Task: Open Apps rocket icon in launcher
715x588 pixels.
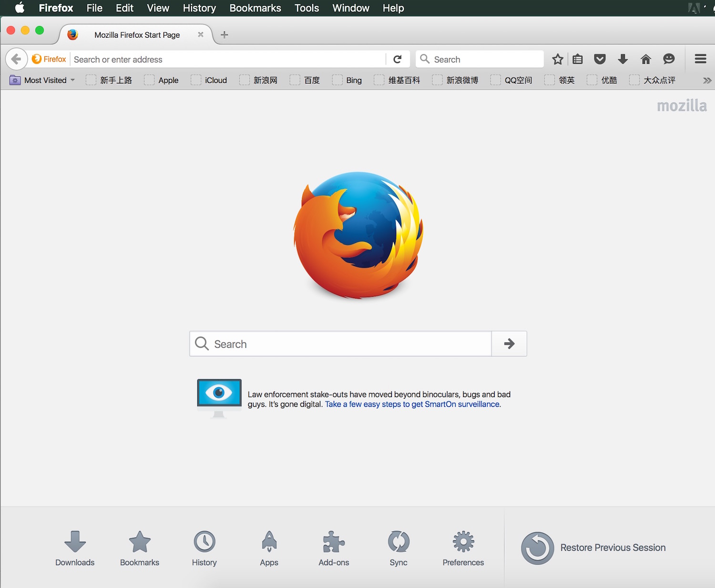Action: point(269,548)
